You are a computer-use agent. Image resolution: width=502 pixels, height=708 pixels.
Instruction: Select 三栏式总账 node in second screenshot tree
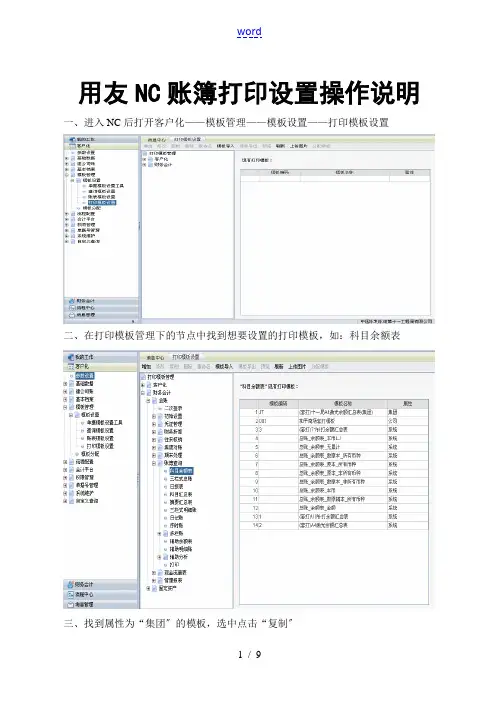pos(181,479)
